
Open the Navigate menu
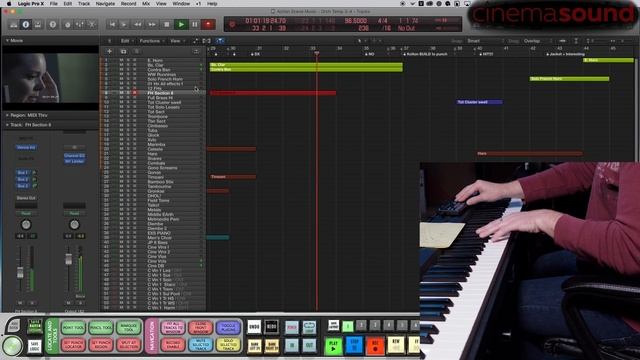pyautogui.click(x=105, y=4)
